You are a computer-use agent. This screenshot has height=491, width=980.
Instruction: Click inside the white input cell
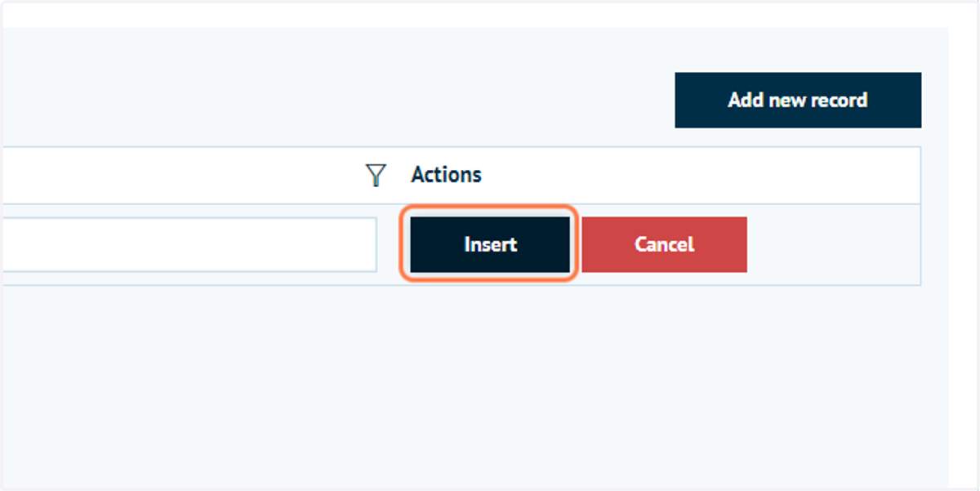coord(188,244)
